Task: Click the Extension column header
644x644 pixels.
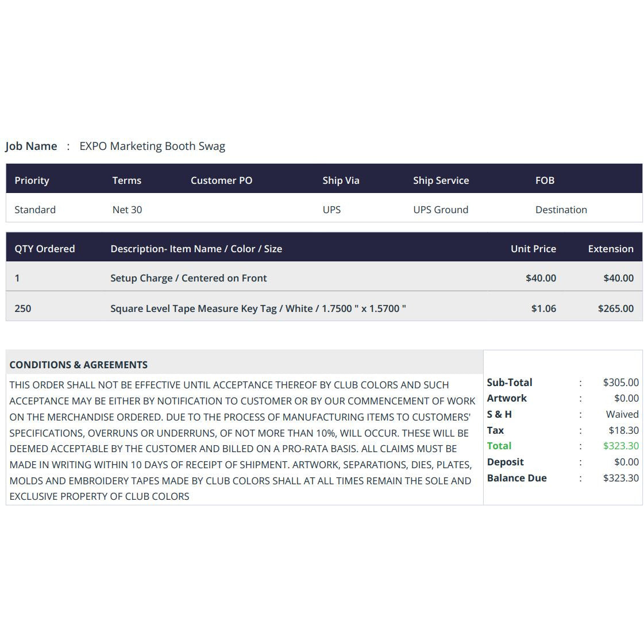Action: (610, 249)
